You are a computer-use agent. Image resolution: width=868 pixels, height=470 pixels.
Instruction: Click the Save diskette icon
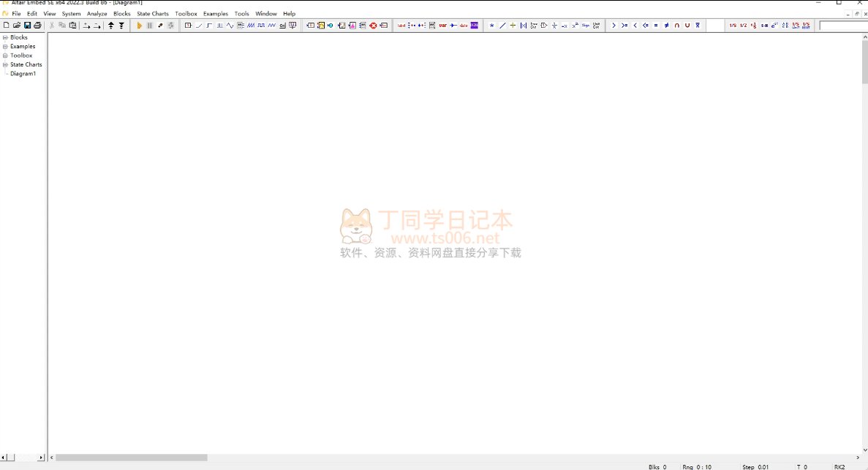[27, 26]
